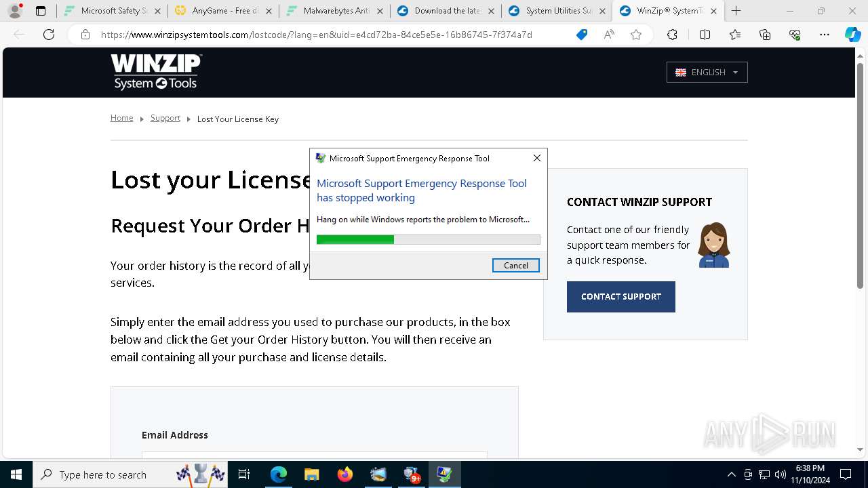Expand the ENGLISH language dropdown
The width and height of the screenshot is (868, 488).
(x=707, y=73)
